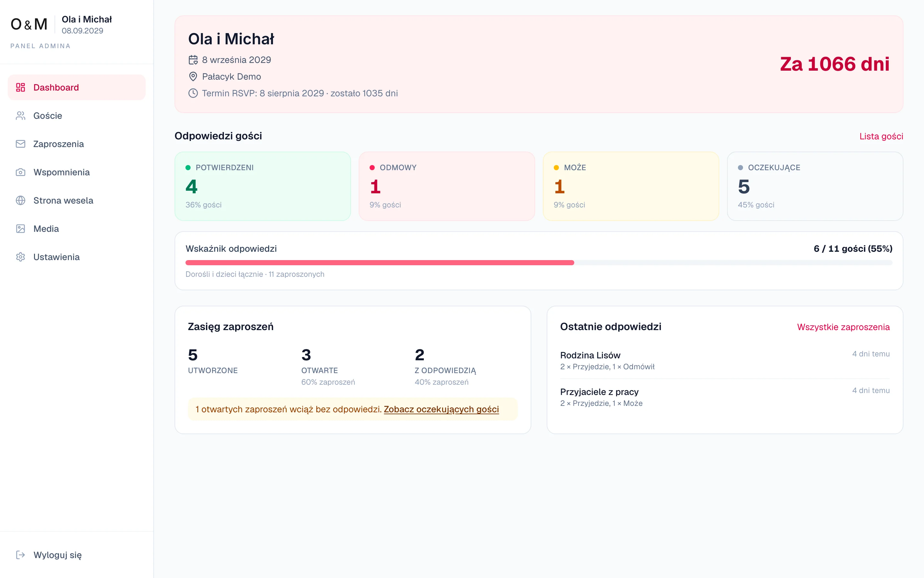The image size is (924, 578).
Task: Click the Panel Admina label
Action: pyautogui.click(x=40, y=46)
